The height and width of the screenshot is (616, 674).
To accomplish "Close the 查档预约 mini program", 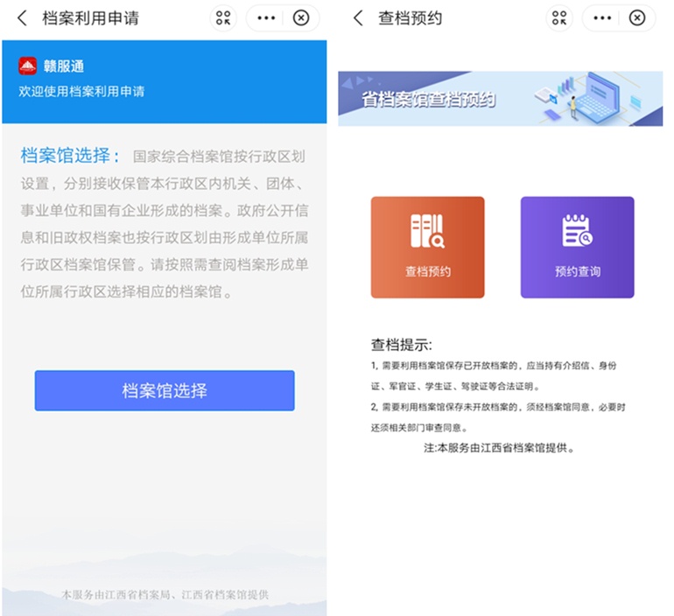I will pyautogui.click(x=637, y=17).
